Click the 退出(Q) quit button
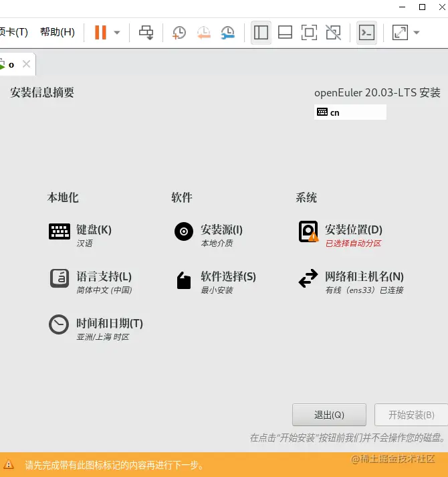This screenshot has width=448, height=477. click(329, 415)
